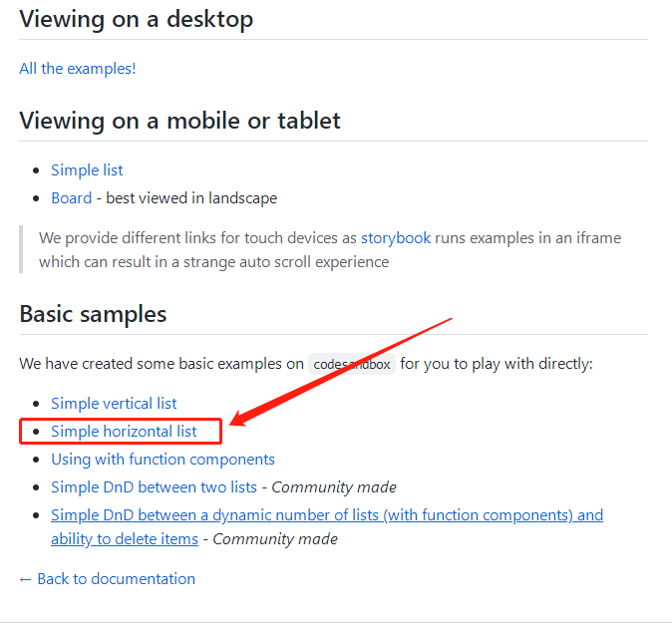
Task: Click the "Basic samples" heading
Action: pos(93,314)
